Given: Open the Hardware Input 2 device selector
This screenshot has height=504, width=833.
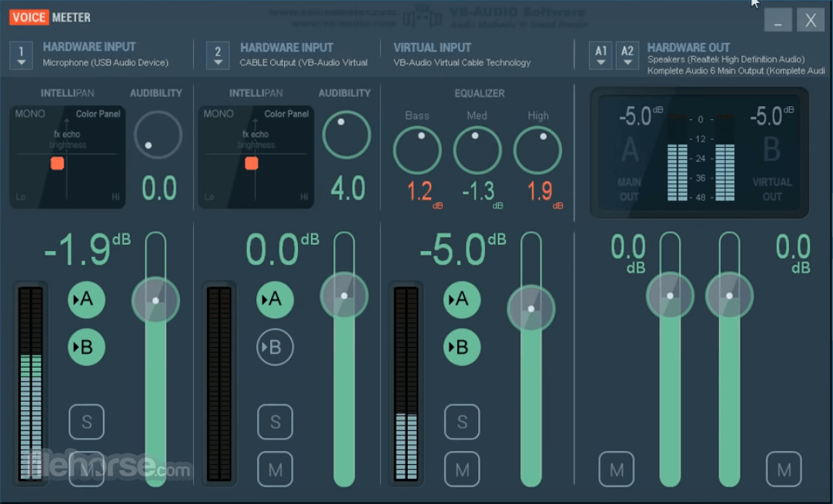Looking at the screenshot, I should tap(218, 55).
